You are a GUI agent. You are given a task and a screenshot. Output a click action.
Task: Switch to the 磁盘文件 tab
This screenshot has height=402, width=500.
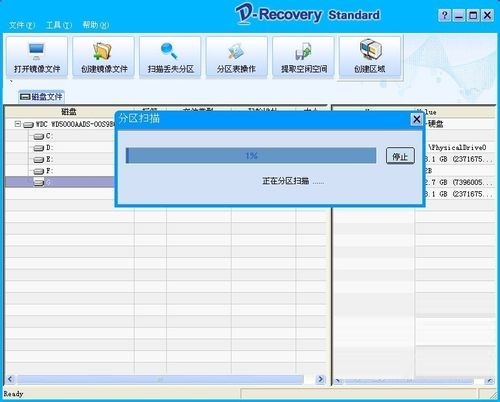(x=41, y=97)
